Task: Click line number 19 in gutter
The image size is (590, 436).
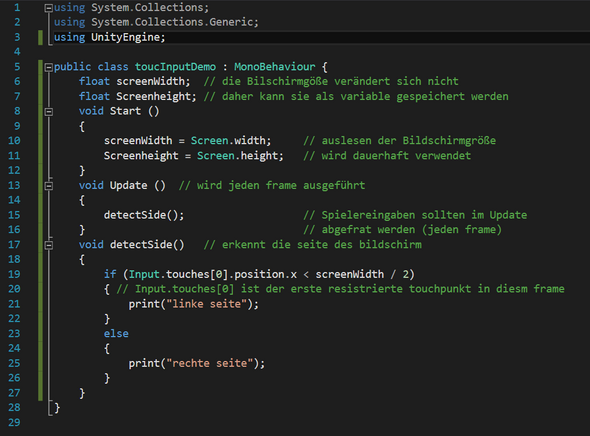Action: [14, 274]
